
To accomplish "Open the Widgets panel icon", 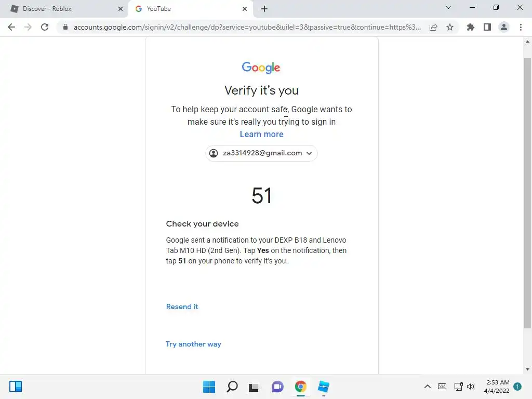I will click(x=16, y=387).
